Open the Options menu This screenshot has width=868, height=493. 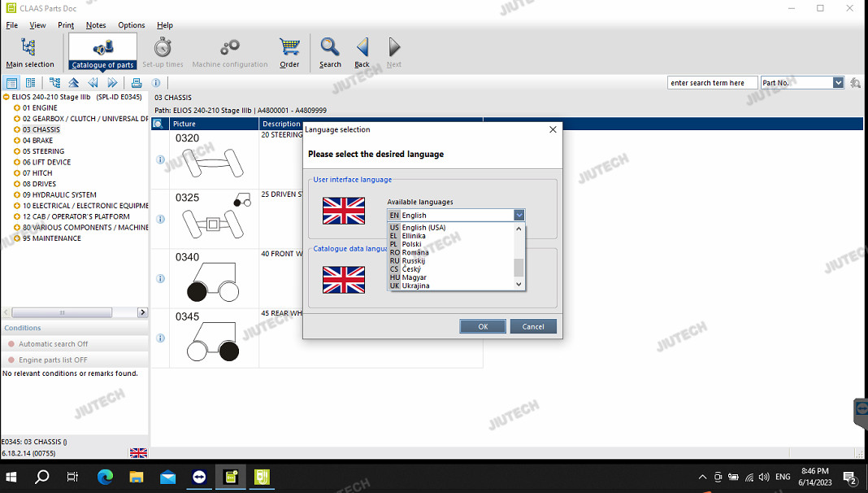[131, 25]
